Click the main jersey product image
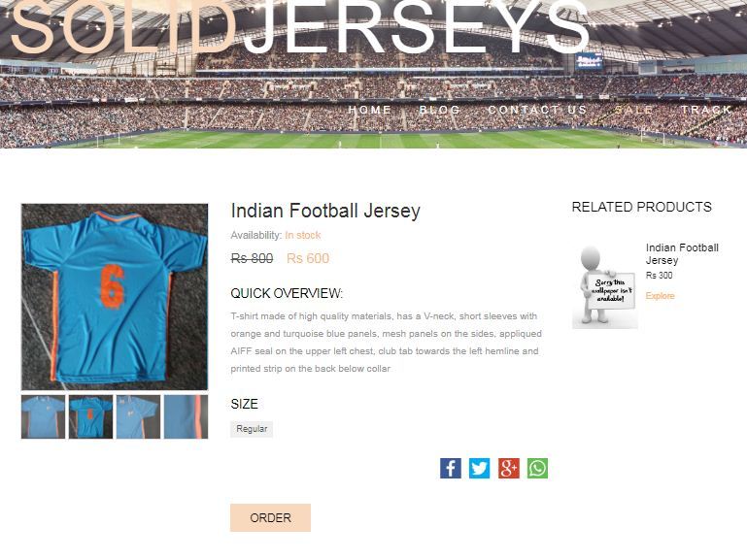The height and width of the screenshot is (560, 747). (115, 297)
